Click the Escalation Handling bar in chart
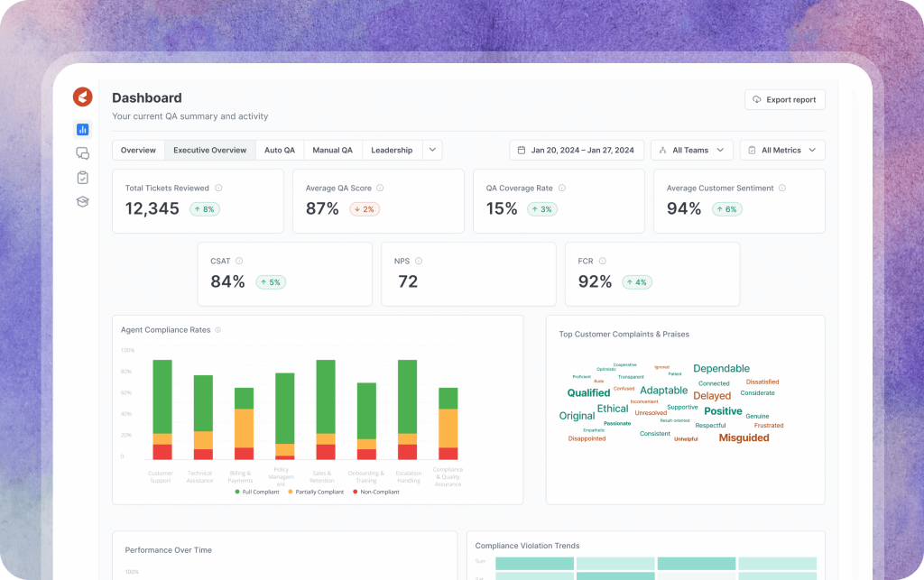Viewport: 924px width, 580px height. pos(407,410)
